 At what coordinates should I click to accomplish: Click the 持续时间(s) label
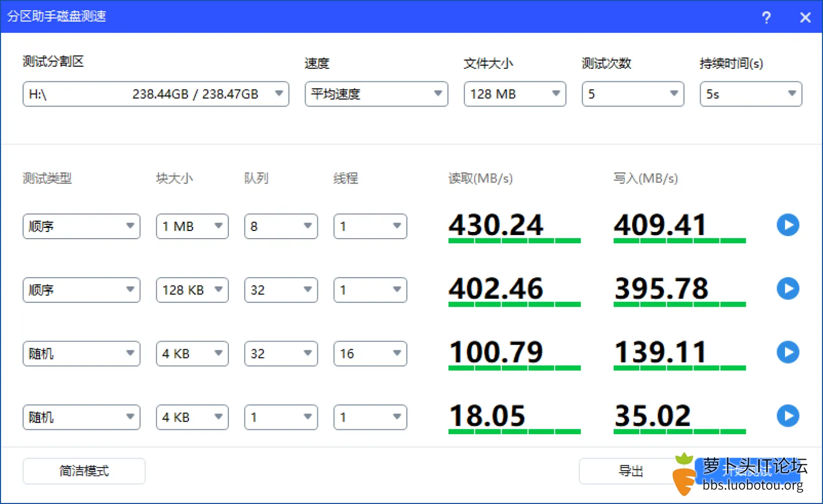tap(731, 63)
